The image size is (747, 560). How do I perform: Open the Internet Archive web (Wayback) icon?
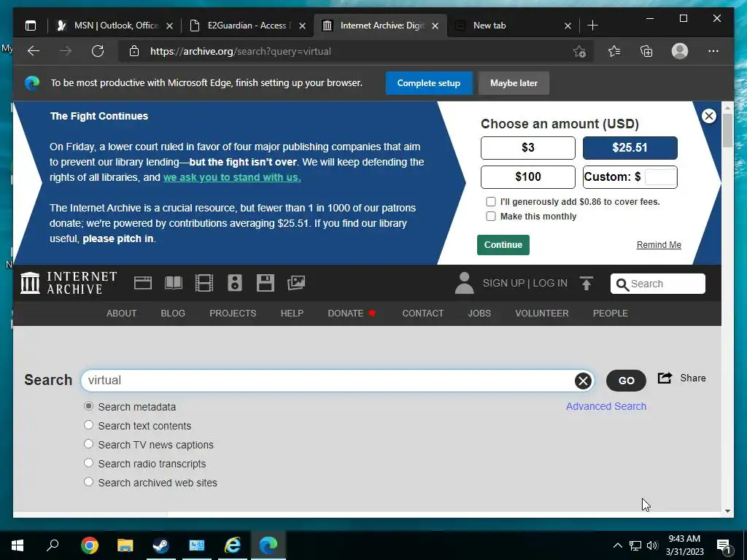143,283
